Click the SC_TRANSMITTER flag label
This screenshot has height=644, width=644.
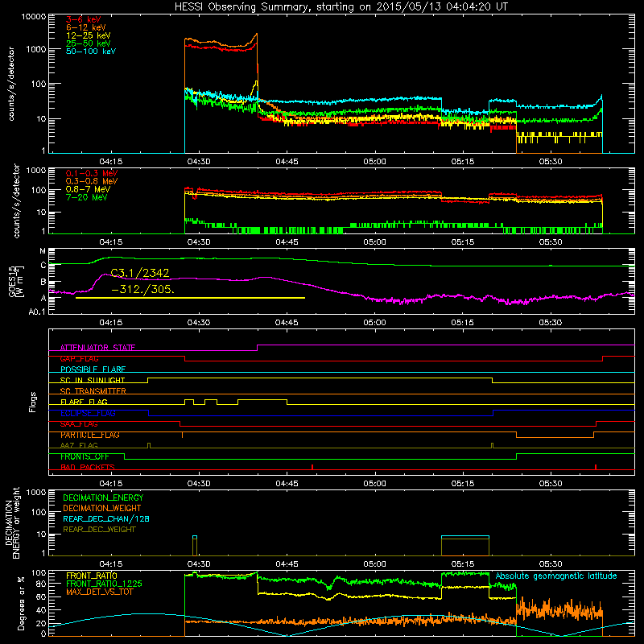(x=93, y=390)
